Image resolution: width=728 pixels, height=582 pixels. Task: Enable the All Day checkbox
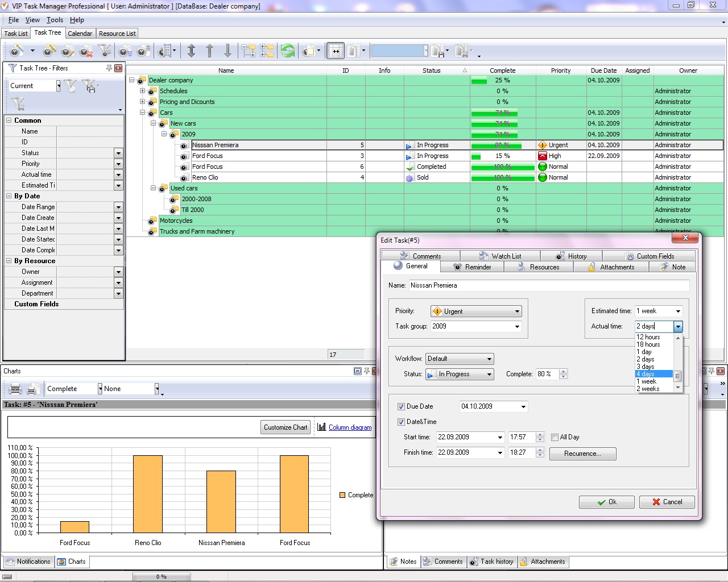555,438
